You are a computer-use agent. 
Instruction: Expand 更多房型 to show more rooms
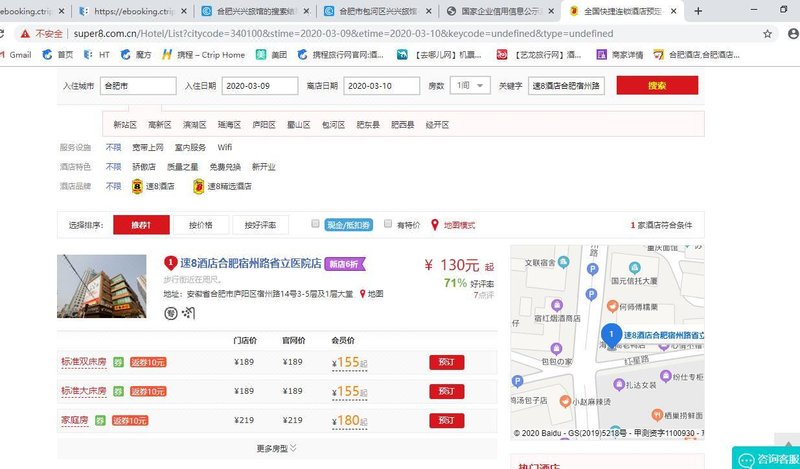[277, 448]
